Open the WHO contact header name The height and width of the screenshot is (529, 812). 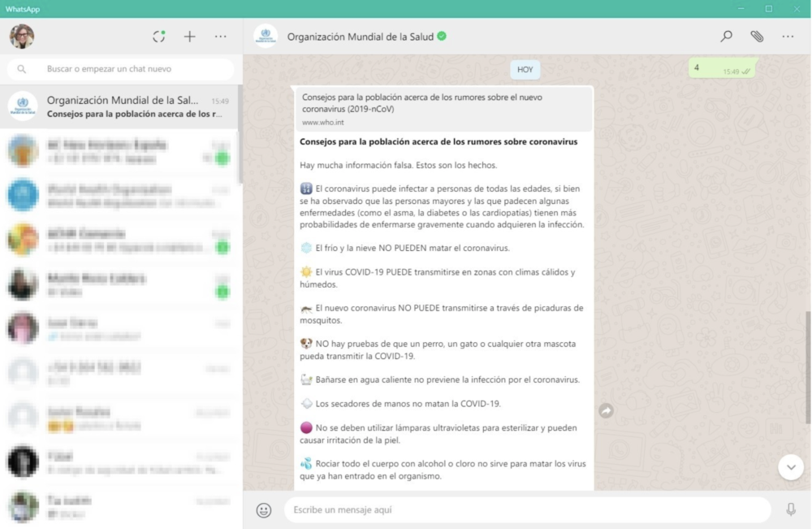[x=361, y=37]
